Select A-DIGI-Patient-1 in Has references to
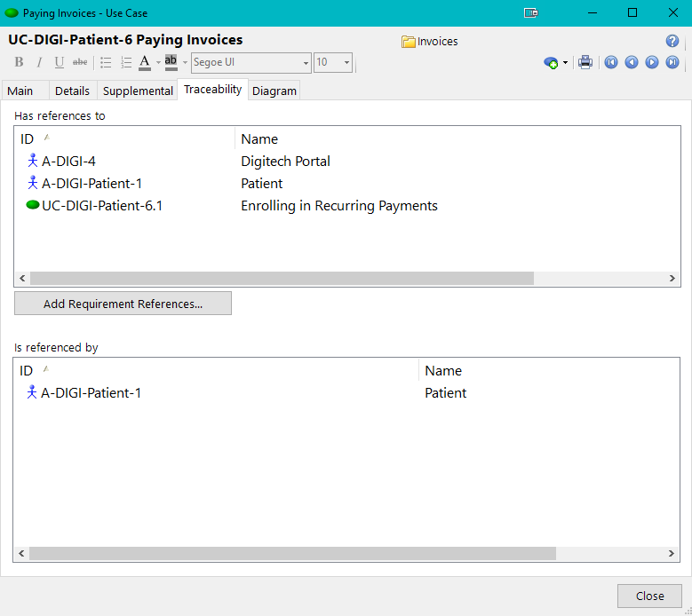The image size is (692, 616). [x=347, y=183]
